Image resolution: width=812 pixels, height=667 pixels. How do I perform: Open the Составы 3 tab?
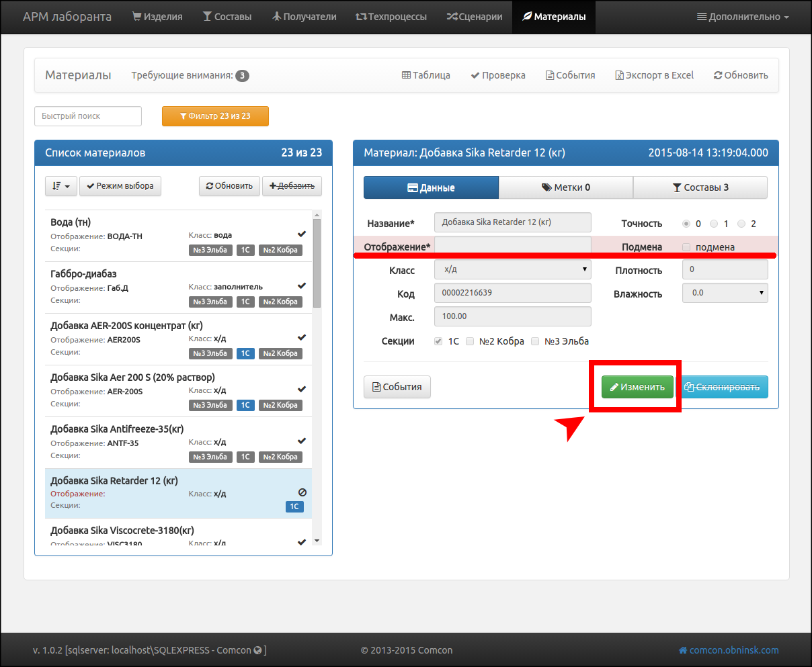point(700,187)
